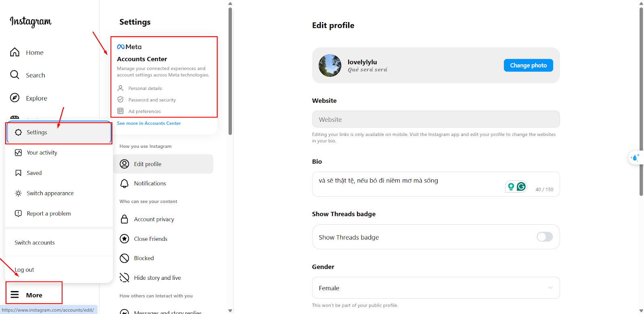Click the More button in sidebar
The width and height of the screenshot is (644, 314).
(34, 295)
